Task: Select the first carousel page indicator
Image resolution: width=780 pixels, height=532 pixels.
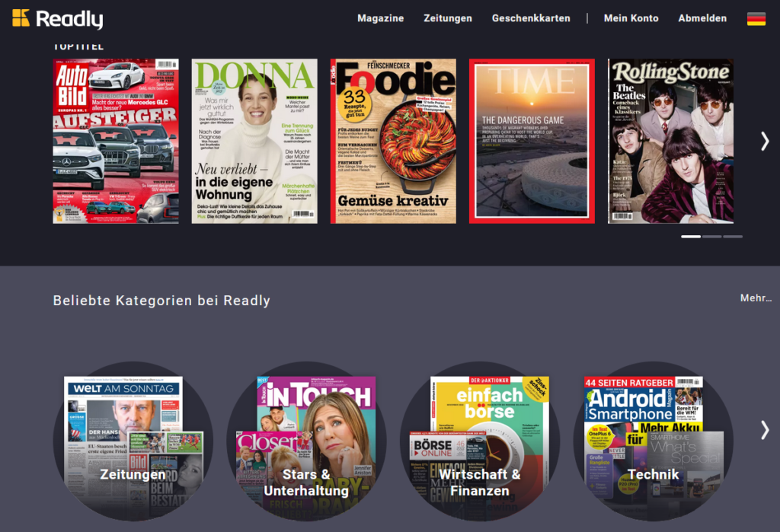Action: (x=691, y=237)
